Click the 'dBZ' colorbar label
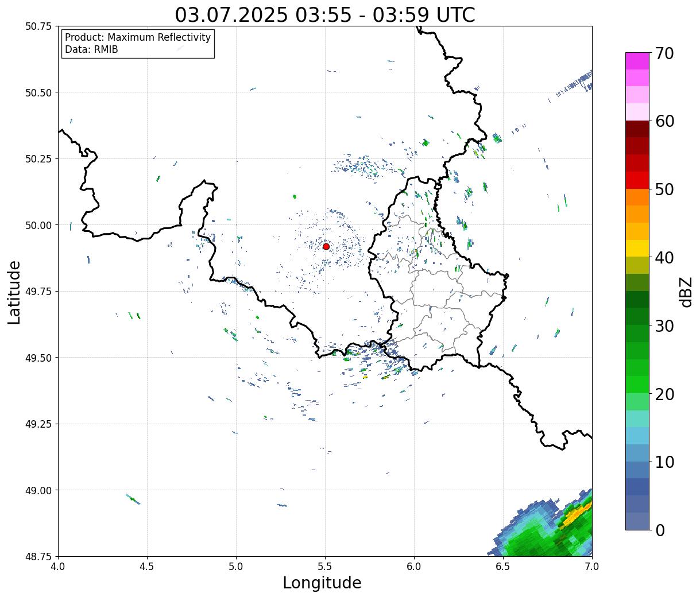The image size is (700, 597). pos(686,291)
